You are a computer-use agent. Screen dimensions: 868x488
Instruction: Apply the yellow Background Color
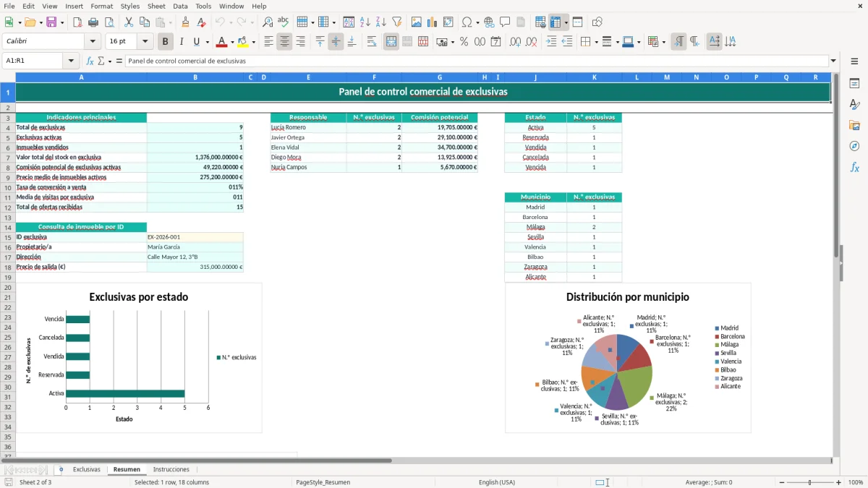242,42
